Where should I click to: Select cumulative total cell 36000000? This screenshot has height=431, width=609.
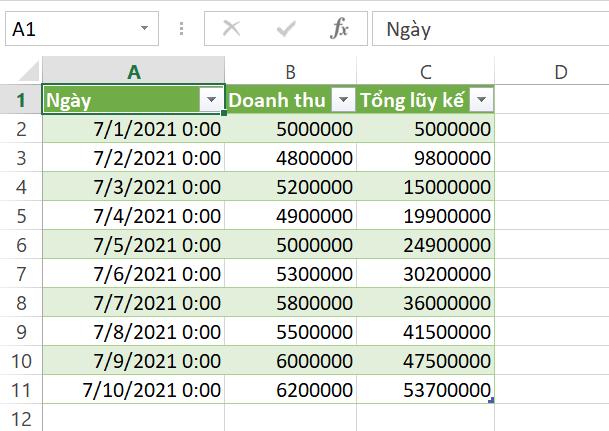tap(426, 302)
